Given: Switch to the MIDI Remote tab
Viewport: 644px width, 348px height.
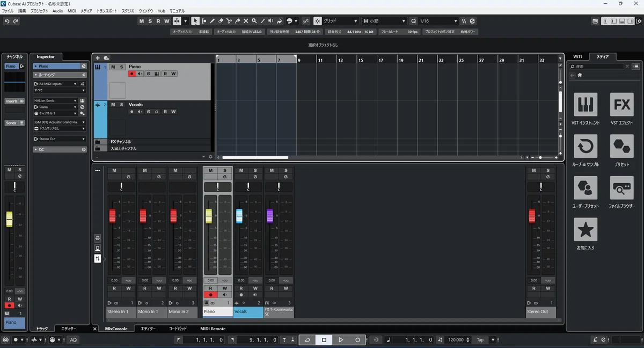Looking at the screenshot, I should (x=213, y=329).
